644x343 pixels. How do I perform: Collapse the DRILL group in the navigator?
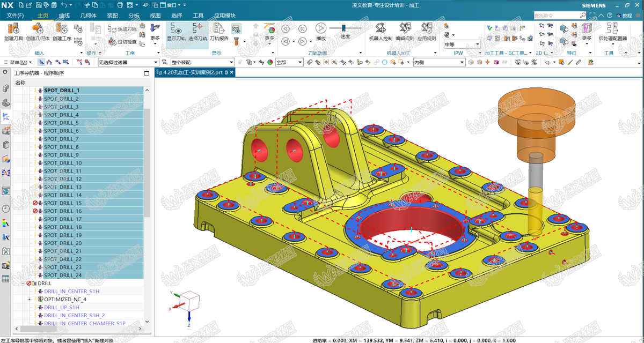(x=23, y=283)
